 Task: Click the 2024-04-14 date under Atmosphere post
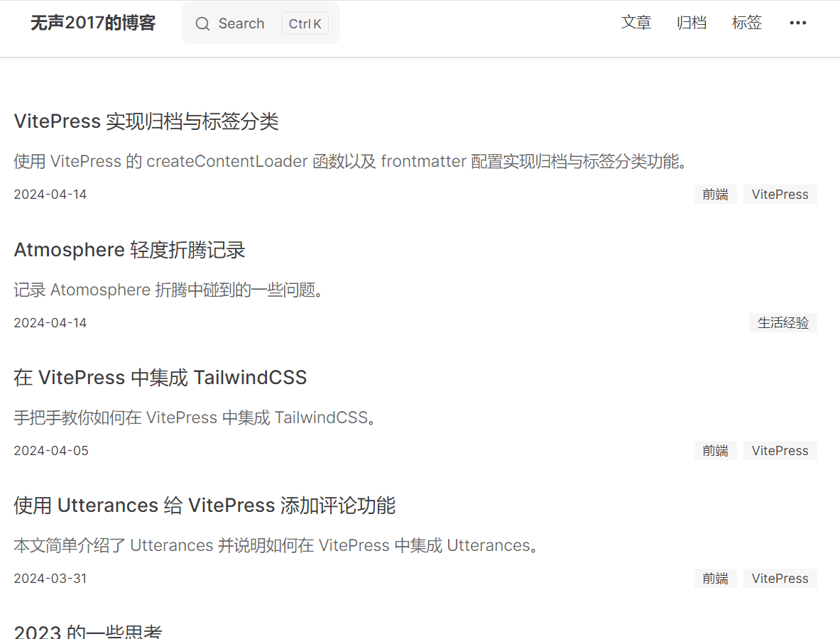click(x=50, y=323)
